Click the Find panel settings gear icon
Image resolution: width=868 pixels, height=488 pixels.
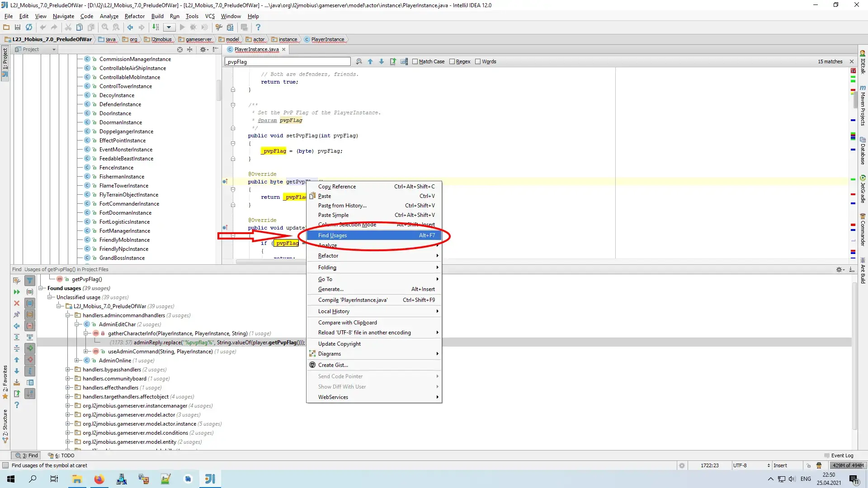pos(840,269)
